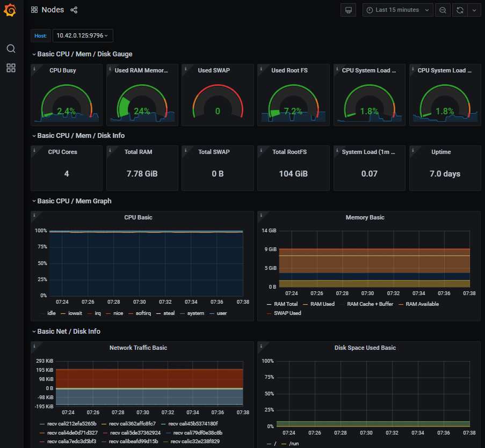485x448 pixels.
Task: Click the user series color line in CPU legend
Action: [x=212, y=313]
